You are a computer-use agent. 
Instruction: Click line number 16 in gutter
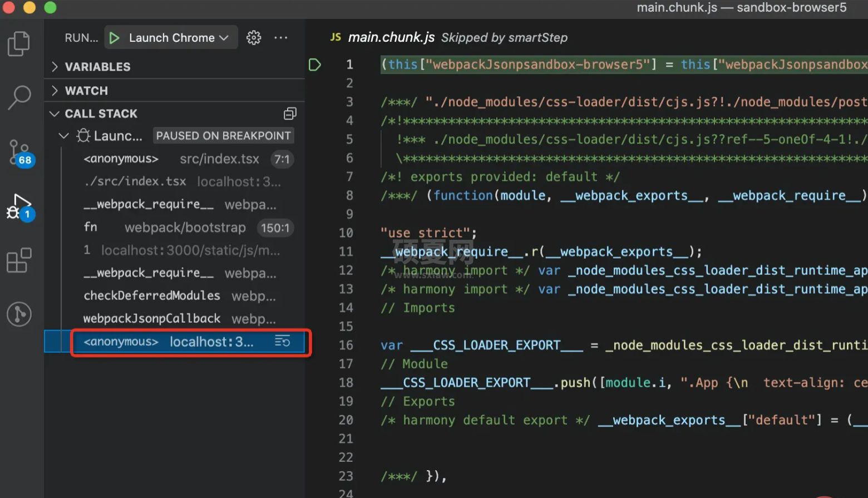346,345
